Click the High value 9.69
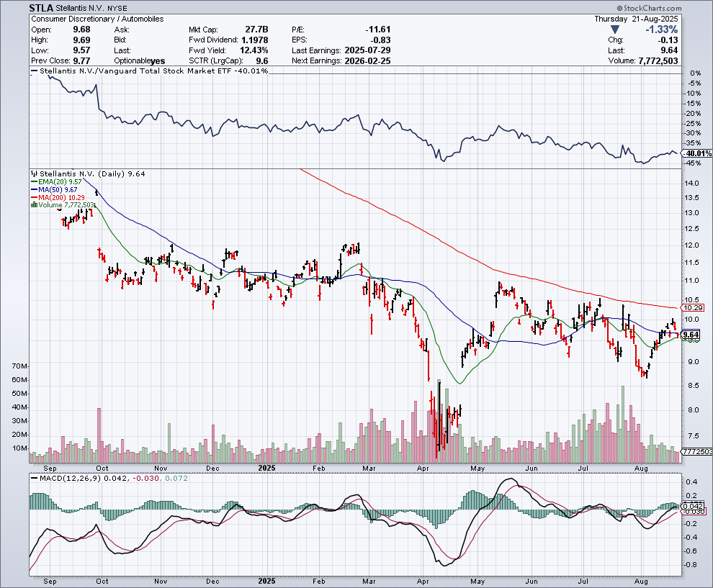Viewport: 713px width, 588px height. (x=82, y=40)
